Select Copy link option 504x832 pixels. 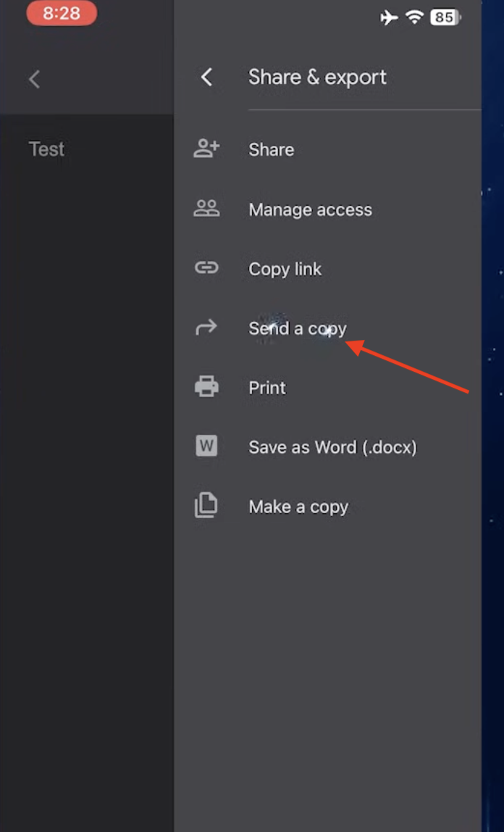coord(285,269)
